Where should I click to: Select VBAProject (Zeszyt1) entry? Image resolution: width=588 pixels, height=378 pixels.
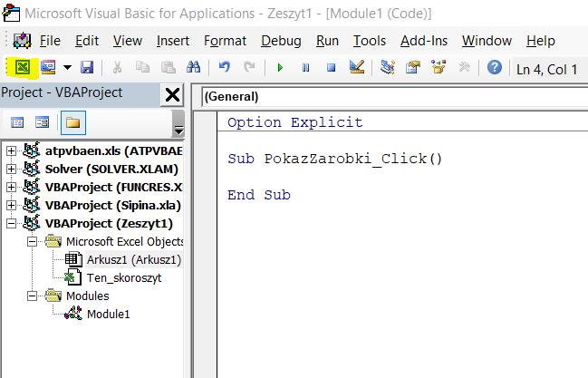click(x=109, y=223)
